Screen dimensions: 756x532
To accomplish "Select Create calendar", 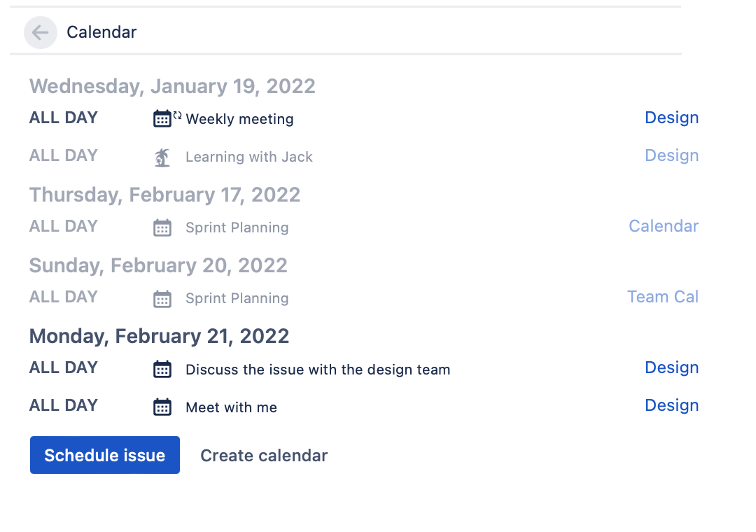I will [x=264, y=455].
